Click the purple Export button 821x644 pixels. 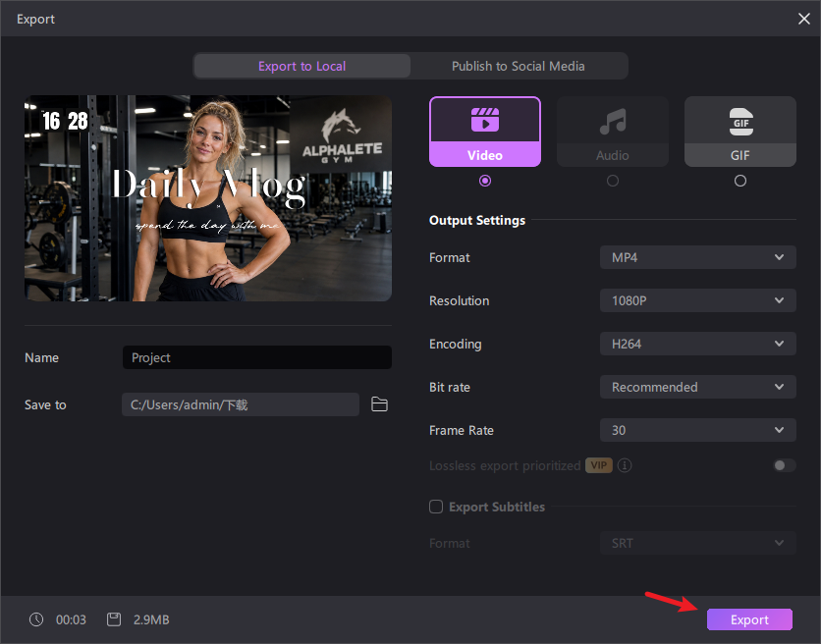(749, 619)
